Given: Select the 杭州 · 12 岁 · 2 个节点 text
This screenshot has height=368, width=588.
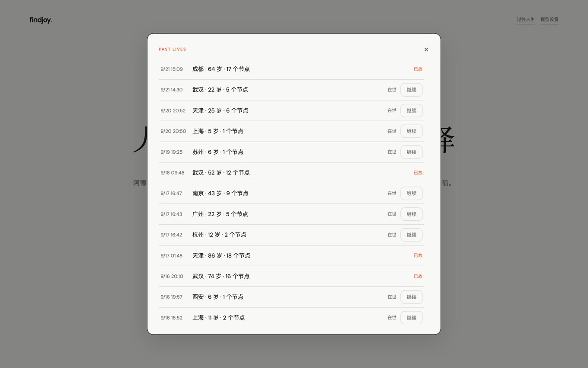Looking at the screenshot, I should [x=219, y=235].
